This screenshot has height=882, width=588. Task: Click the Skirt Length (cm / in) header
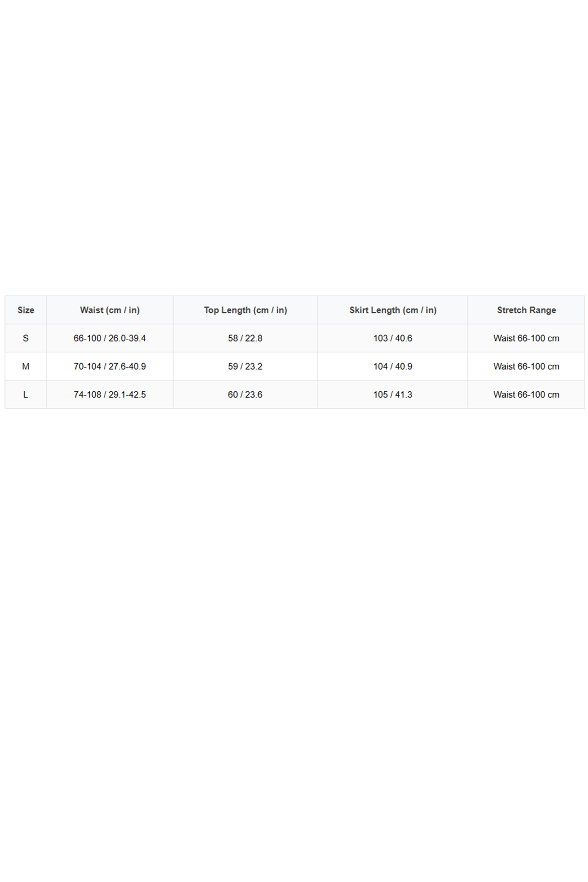point(392,310)
